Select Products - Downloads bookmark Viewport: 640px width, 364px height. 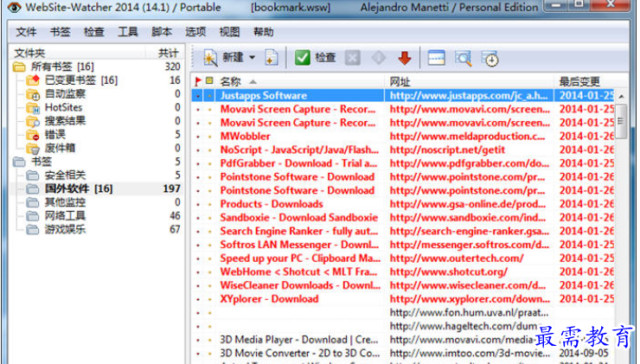(403, 204)
